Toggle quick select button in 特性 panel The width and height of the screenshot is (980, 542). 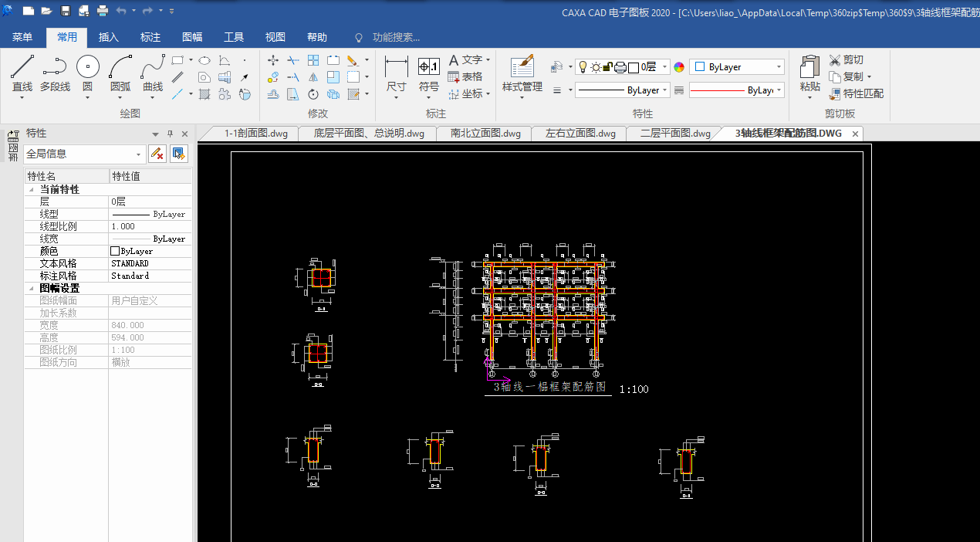click(179, 154)
